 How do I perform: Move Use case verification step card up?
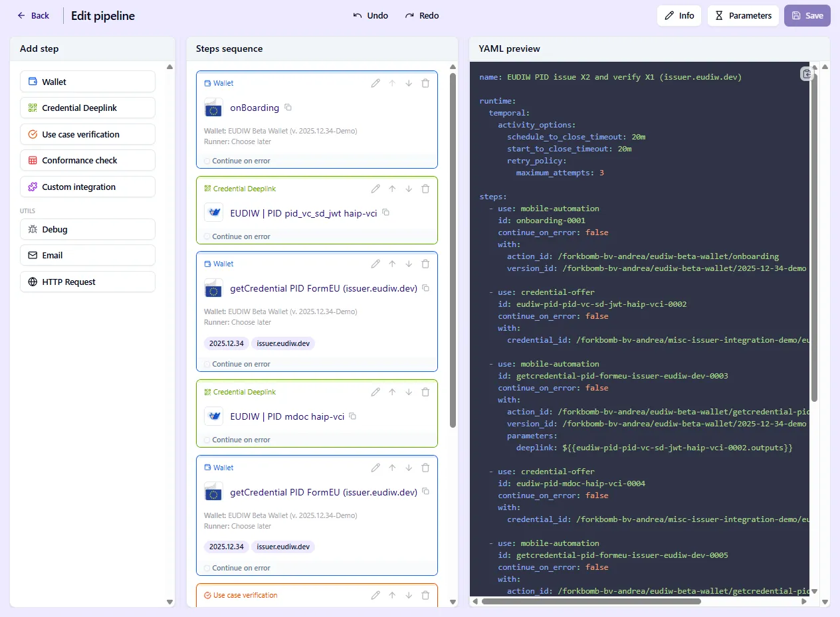point(392,595)
